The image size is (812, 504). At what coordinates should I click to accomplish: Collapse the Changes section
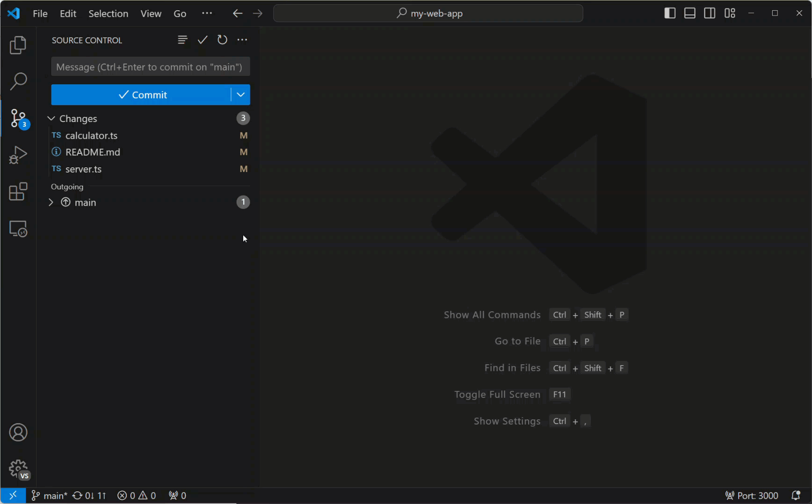[x=51, y=118]
